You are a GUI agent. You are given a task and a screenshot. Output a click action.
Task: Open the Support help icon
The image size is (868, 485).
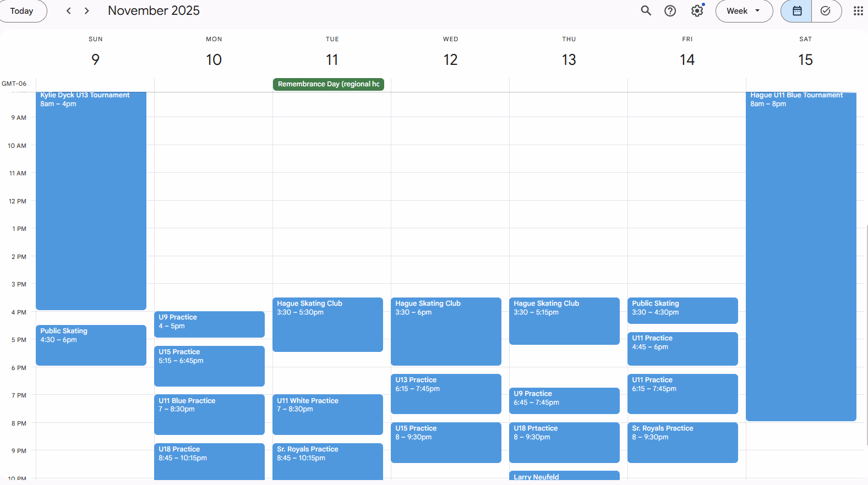point(670,10)
